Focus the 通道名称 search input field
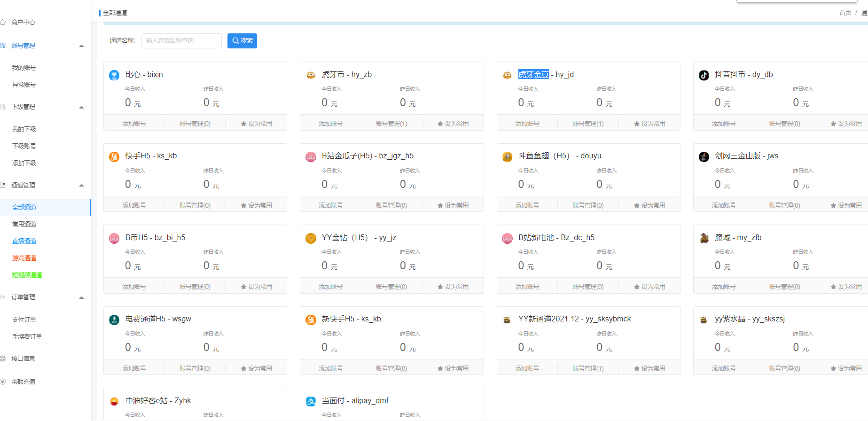The height and width of the screenshot is (421, 868). [x=181, y=41]
